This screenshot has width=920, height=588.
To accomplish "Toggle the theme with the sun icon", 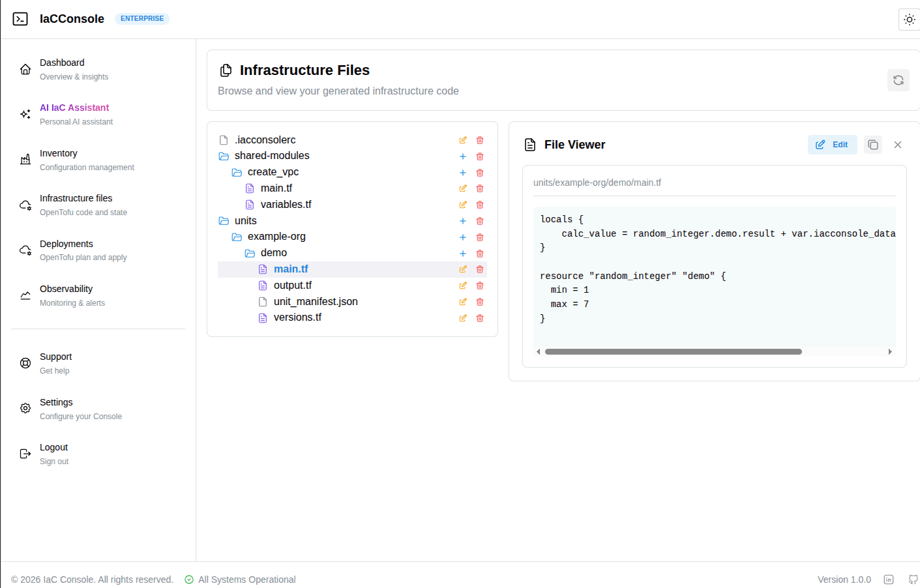I will pyautogui.click(x=909, y=19).
